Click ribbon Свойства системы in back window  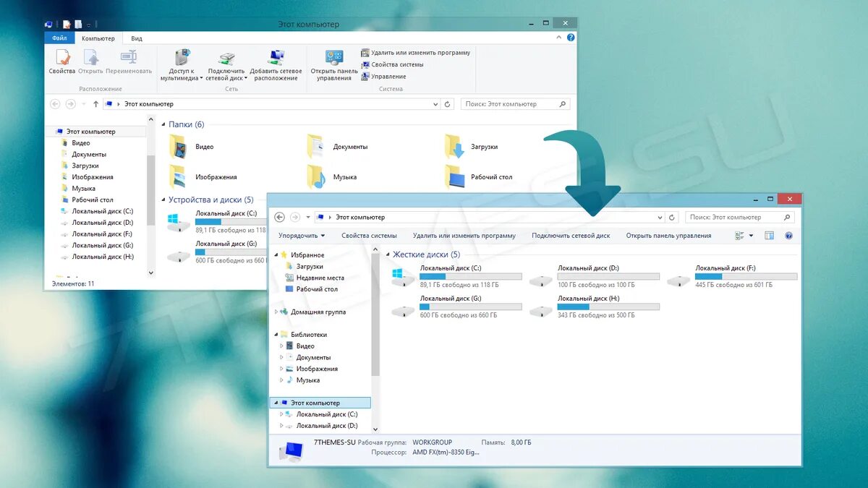pos(392,64)
